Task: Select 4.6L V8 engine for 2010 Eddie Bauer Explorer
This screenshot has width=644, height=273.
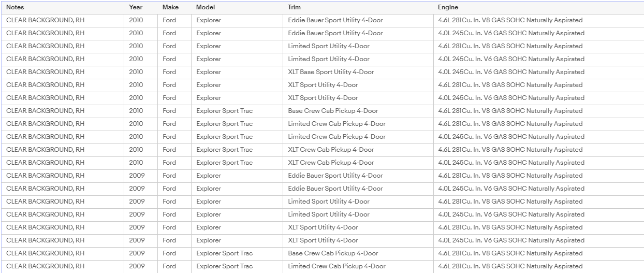Action: pos(510,20)
